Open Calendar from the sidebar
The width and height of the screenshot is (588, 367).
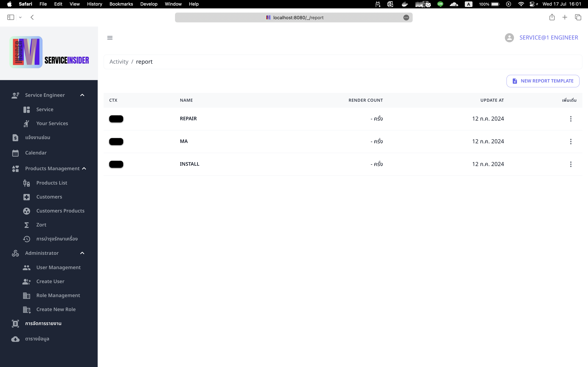[x=36, y=153]
